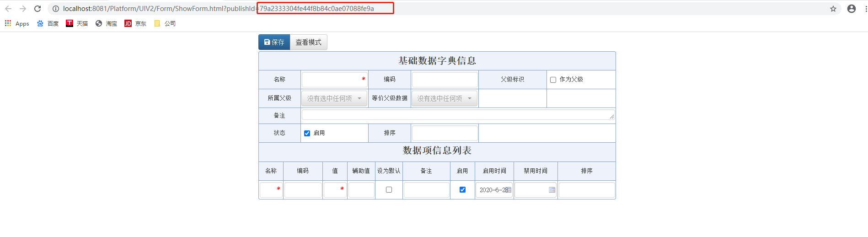
Task: Open the 公司 bookmark folder
Action: point(165,23)
